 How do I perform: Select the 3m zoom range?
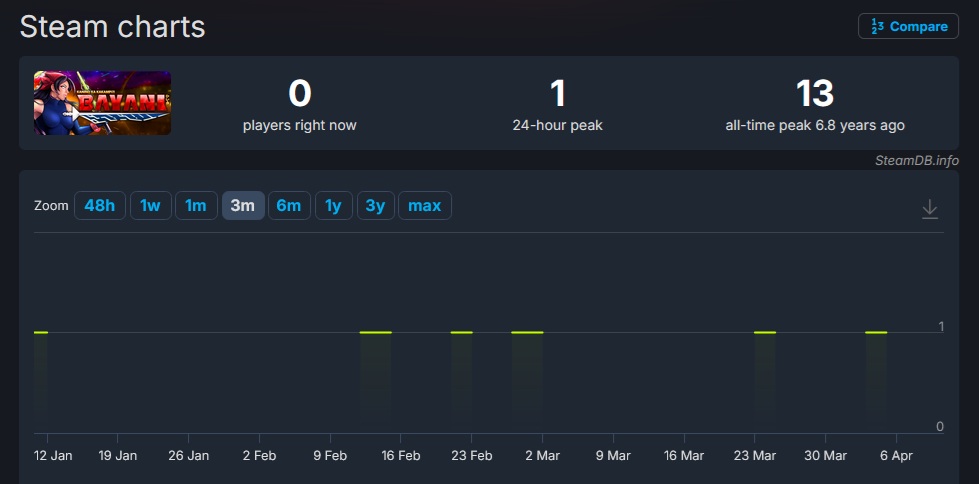[243, 205]
